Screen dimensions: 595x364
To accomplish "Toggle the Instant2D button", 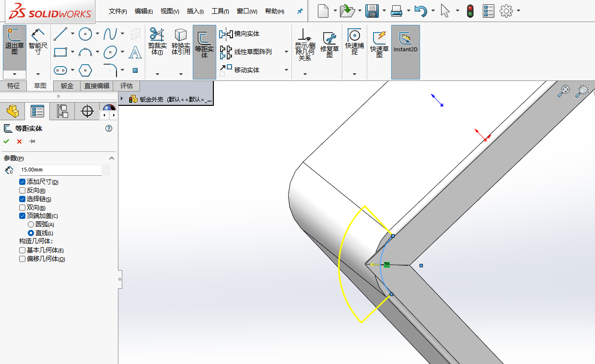I will tap(405, 41).
